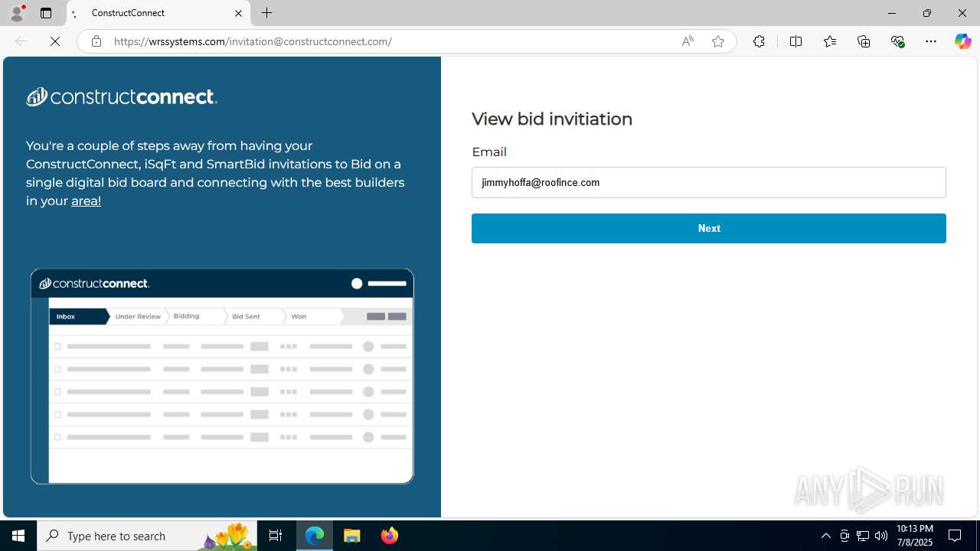Open the Windows Start menu
This screenshot has height=551, width=980.
point(18,536)
